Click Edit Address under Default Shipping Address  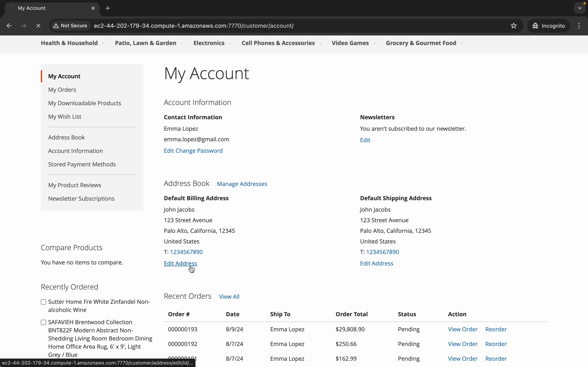coord(376,263)
